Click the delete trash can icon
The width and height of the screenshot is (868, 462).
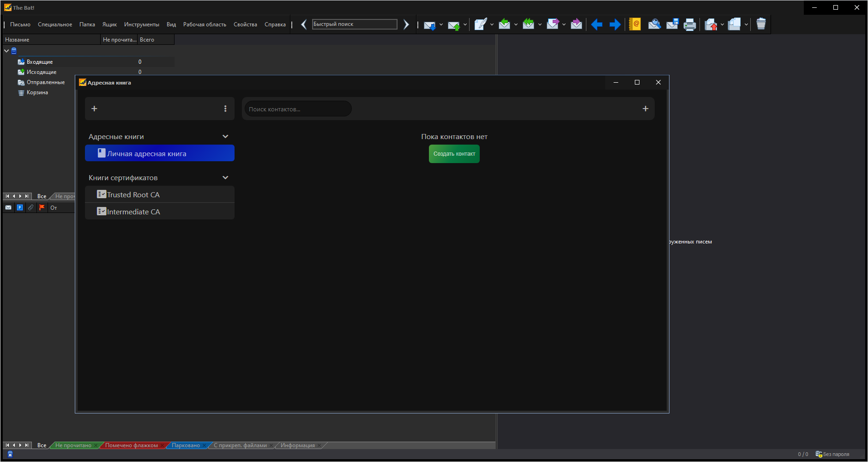coord(761,24)
